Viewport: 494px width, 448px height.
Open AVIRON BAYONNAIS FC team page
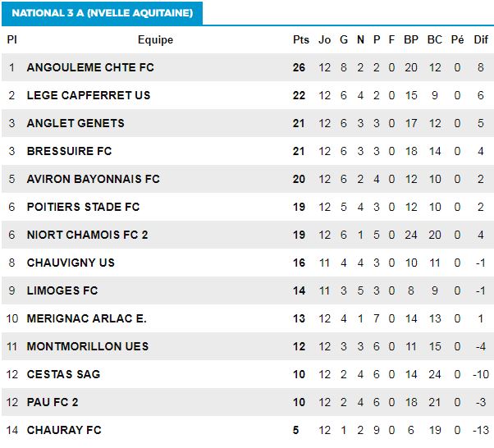(94, 179)
